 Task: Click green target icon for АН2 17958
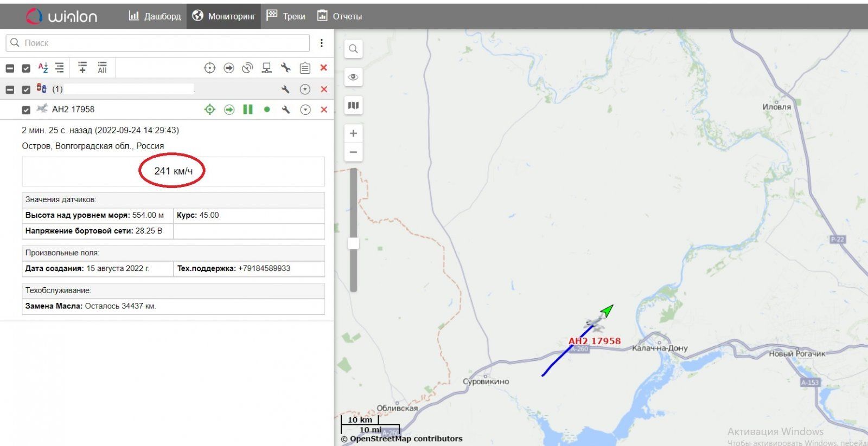(x=209, y=109)
